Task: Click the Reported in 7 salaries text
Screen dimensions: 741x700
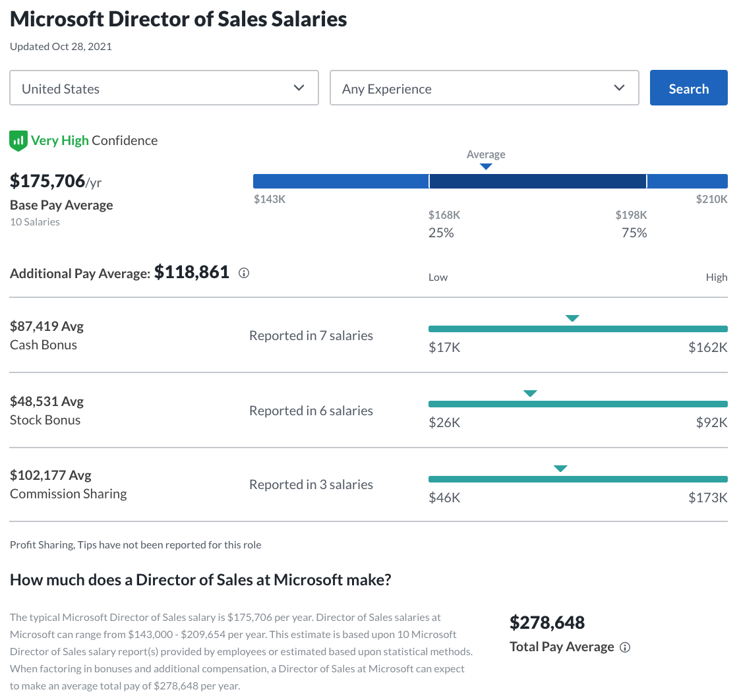Action: click(311, 335)
